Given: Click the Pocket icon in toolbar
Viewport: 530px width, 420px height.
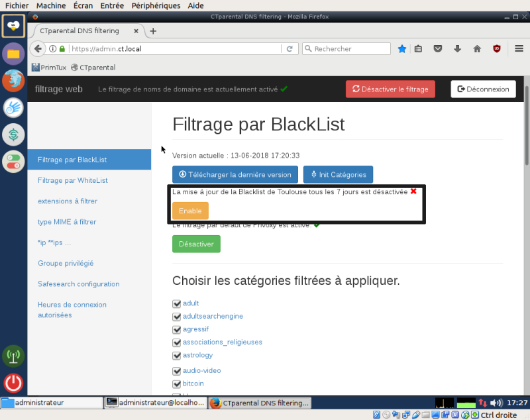Looking at the screenshot, I should click(x=438, y=49).
